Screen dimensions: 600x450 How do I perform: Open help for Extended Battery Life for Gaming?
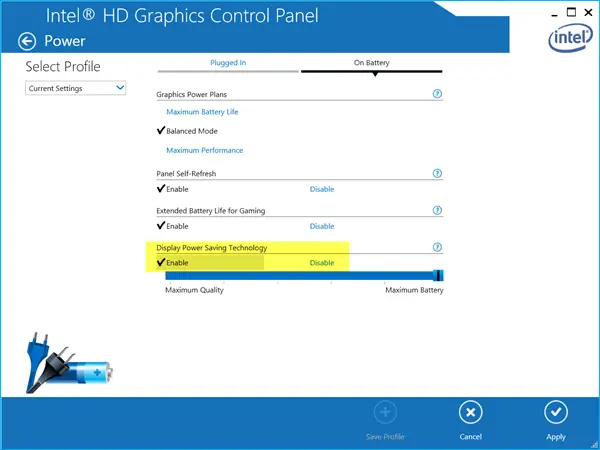(x=437, y=210)
